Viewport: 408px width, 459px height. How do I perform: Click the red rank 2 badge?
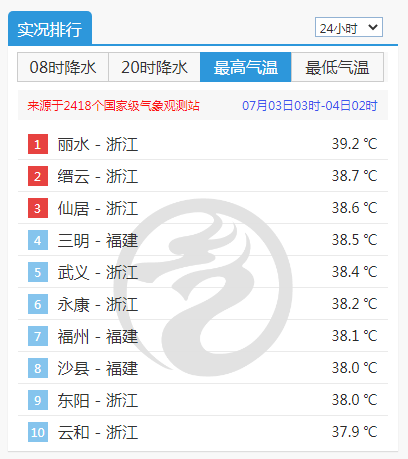coord(38,176)
